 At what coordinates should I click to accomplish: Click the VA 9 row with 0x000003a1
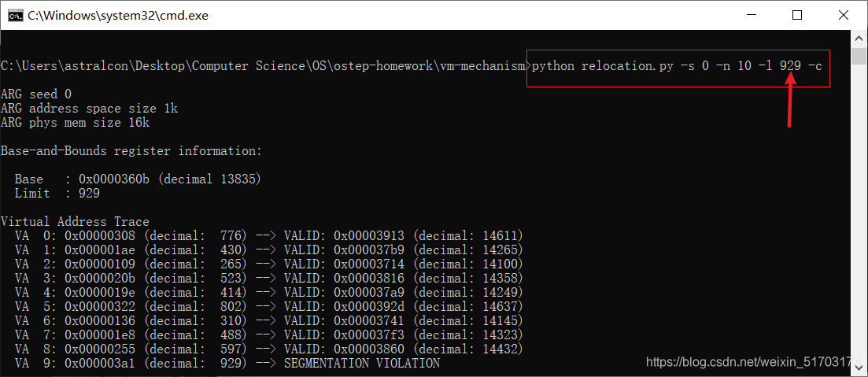(227, 364)
